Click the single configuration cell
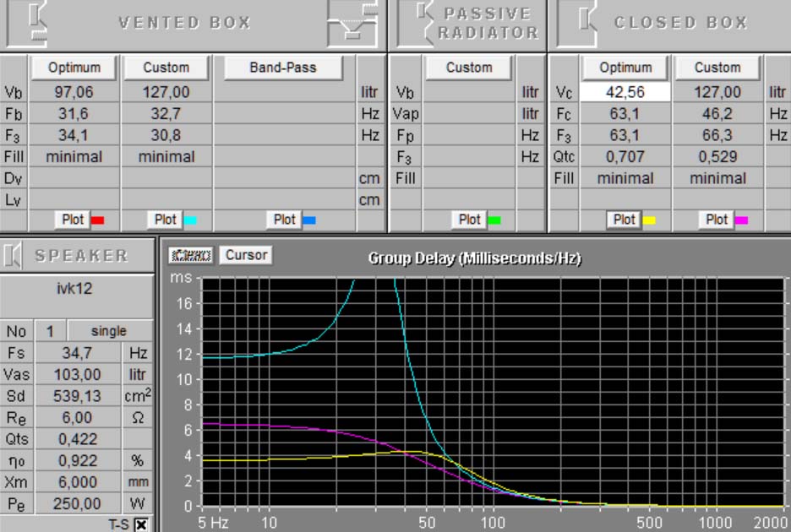 (110, 331)
